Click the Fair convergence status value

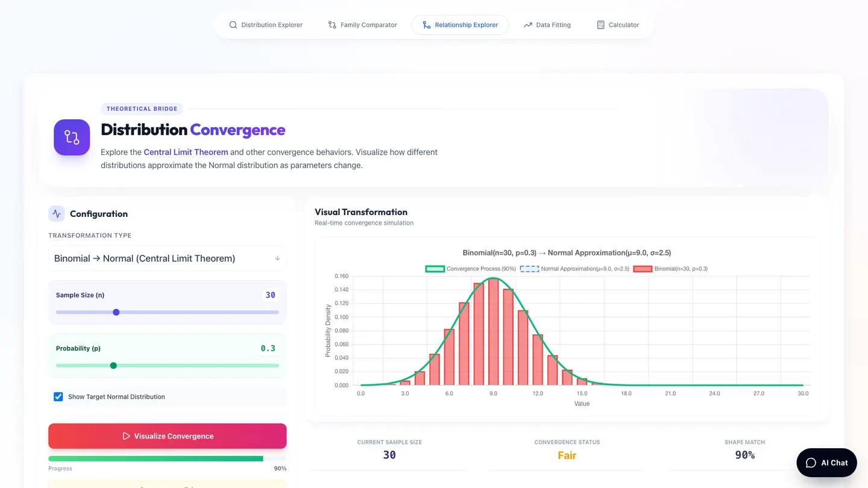point(567,455)
